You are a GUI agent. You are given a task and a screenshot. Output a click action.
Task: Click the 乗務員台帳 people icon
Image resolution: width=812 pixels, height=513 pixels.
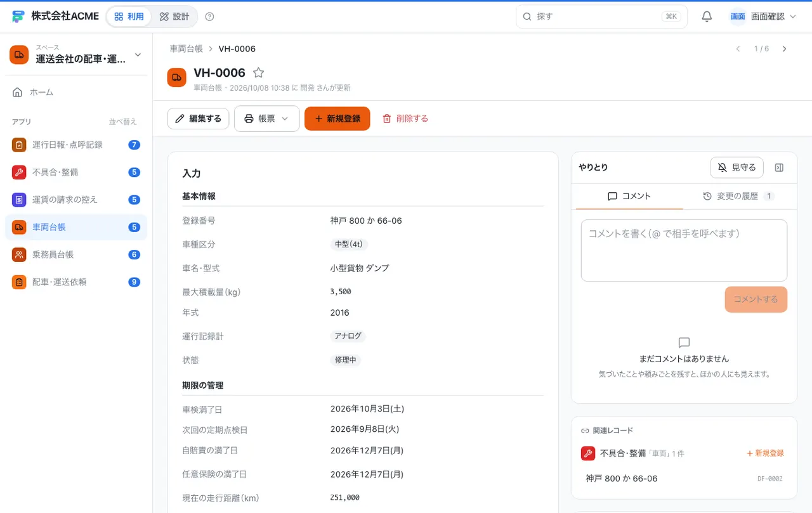(x=19, y=254)
